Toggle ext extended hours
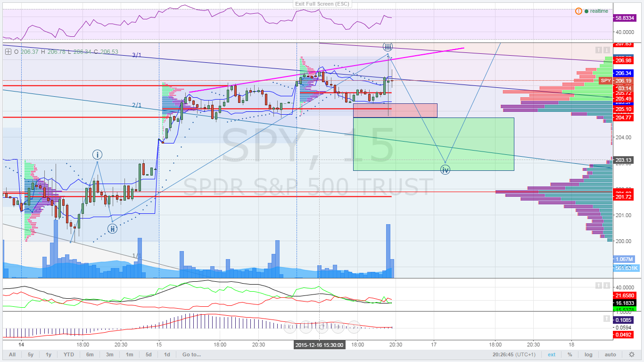The width and height of the screenshot is (644, 362). pyautogui.click(x=552, y=354)
